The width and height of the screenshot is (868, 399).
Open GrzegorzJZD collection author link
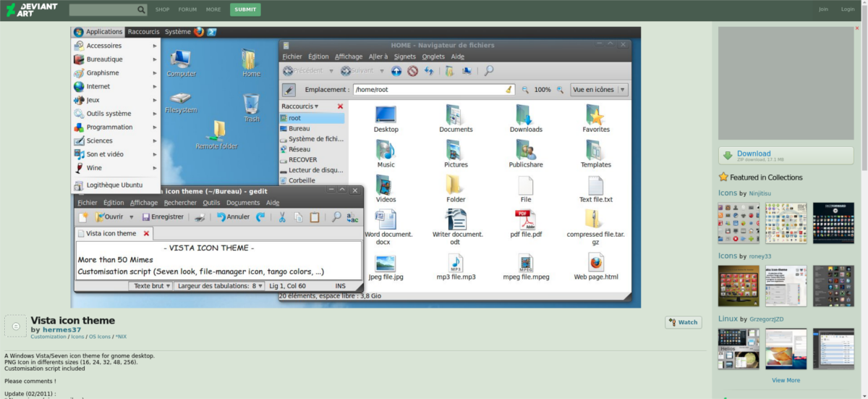click(767, 319)
